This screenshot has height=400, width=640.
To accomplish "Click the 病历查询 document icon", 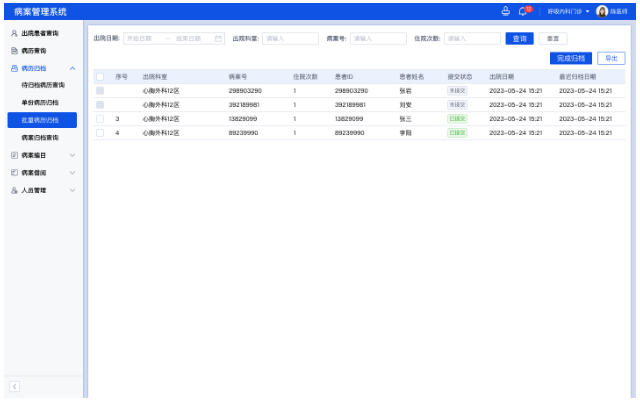I will pos(14,50).
